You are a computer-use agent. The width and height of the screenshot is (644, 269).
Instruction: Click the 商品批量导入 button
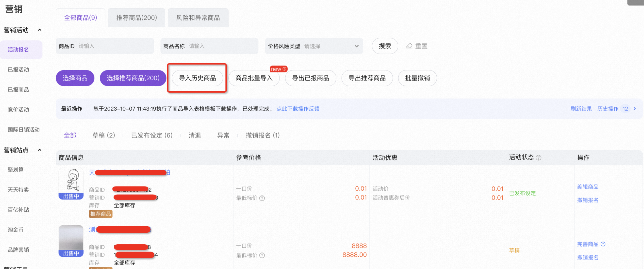[254, 78]
